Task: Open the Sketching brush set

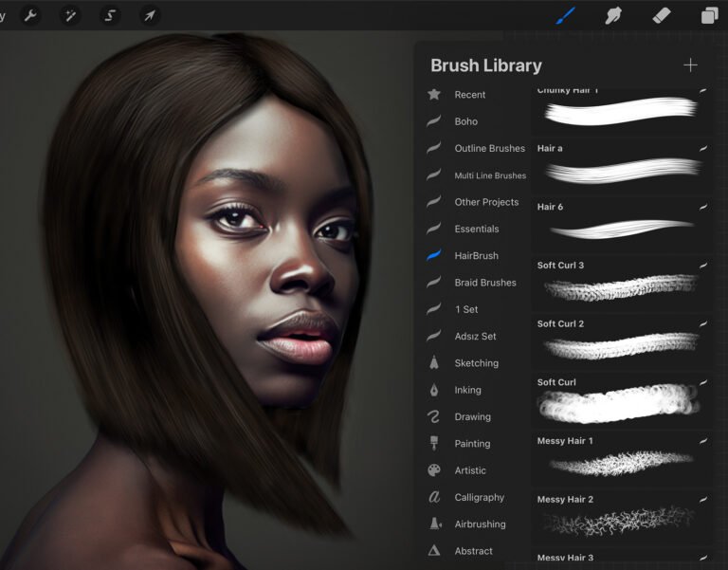Action: pos(475,363)
